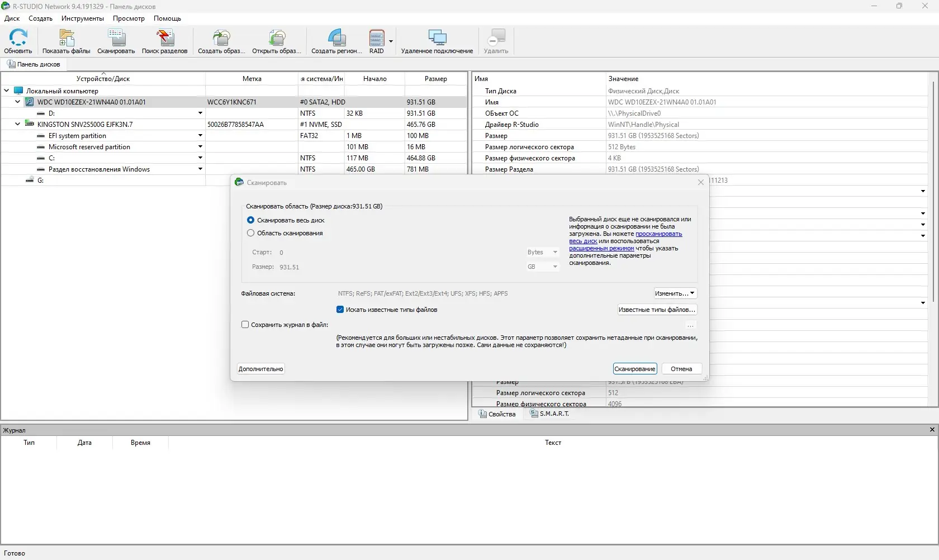Open the D: partition dropdown arrow

[200, 113]
